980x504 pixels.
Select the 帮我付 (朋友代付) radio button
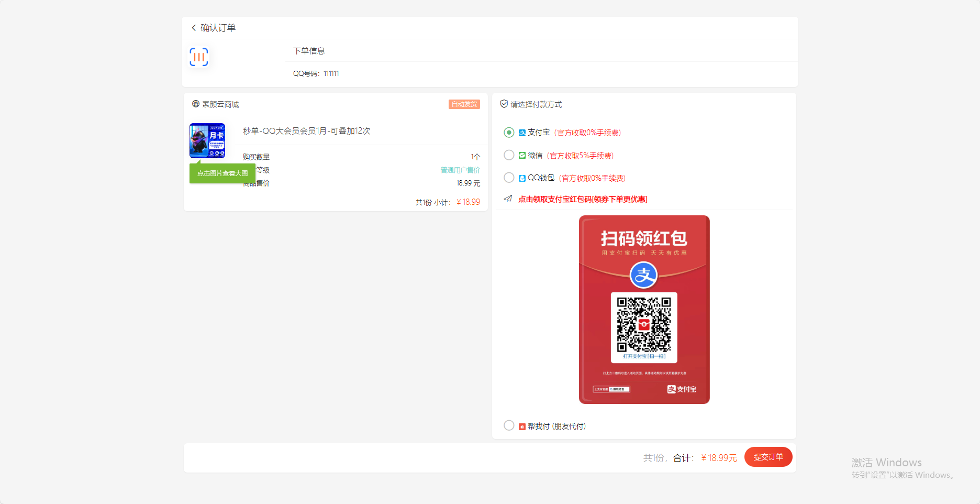click(509, 425)
